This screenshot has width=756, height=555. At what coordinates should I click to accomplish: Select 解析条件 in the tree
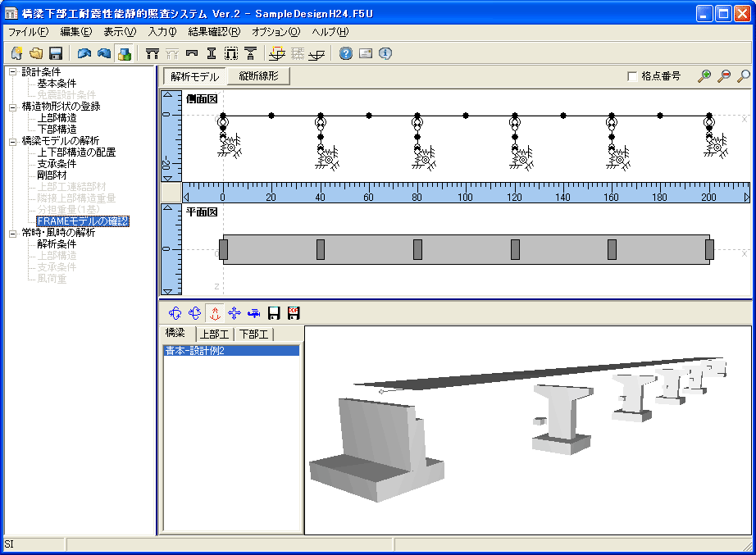click(x=57, y=244)
